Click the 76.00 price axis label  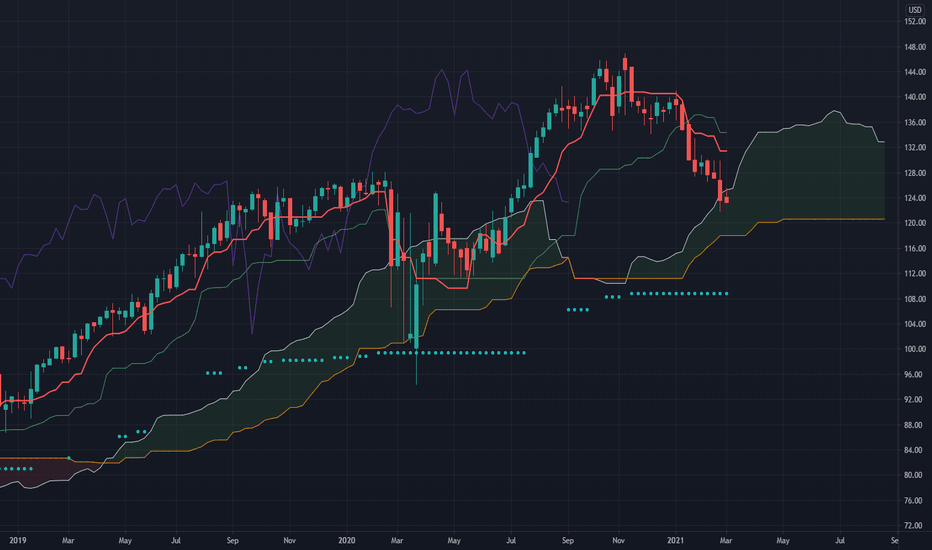[914, 501]
